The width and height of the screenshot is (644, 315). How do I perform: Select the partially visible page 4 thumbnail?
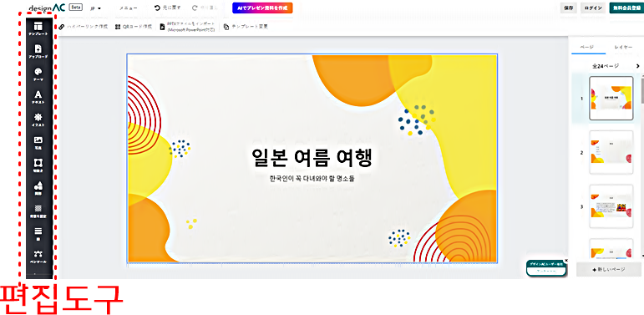tap(611, 249)
